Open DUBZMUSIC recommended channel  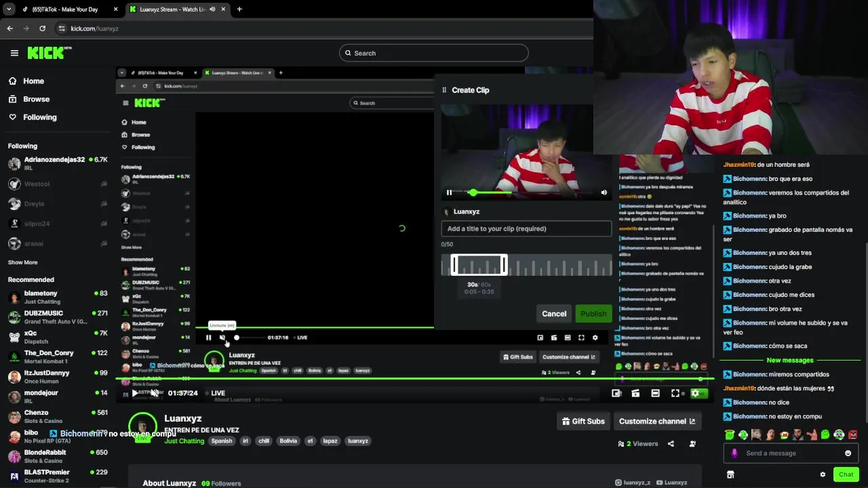coord(58,317)
